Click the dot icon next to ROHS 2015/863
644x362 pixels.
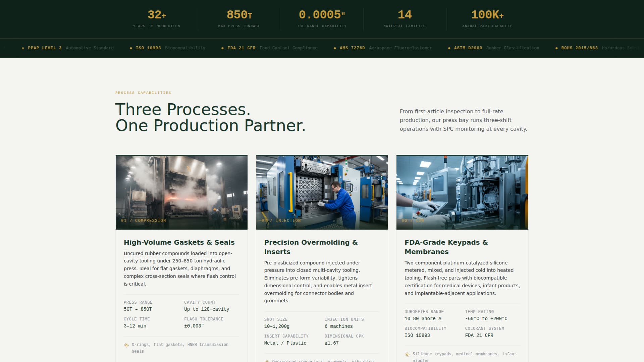(557, 48)
